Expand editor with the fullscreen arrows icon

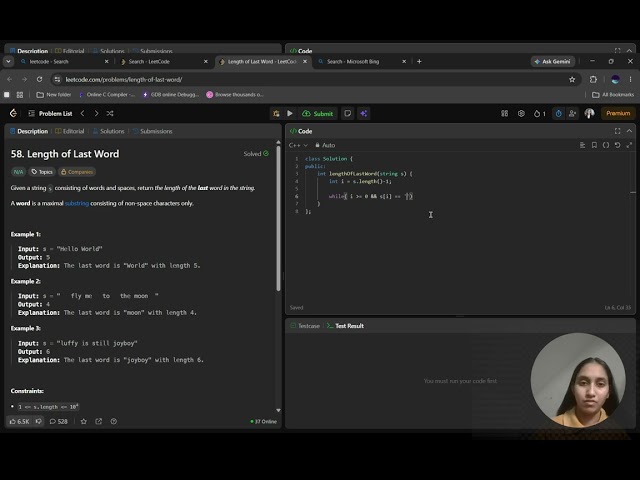629,145
